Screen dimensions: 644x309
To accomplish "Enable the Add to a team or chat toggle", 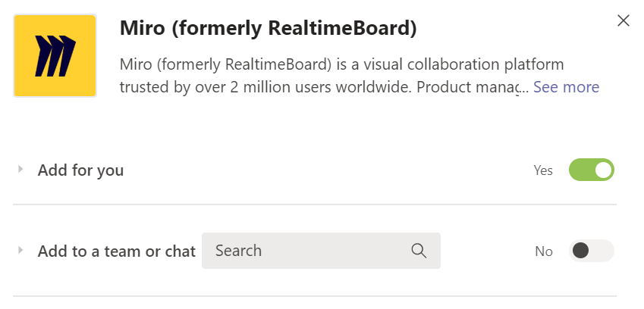I will coord(591,251).
